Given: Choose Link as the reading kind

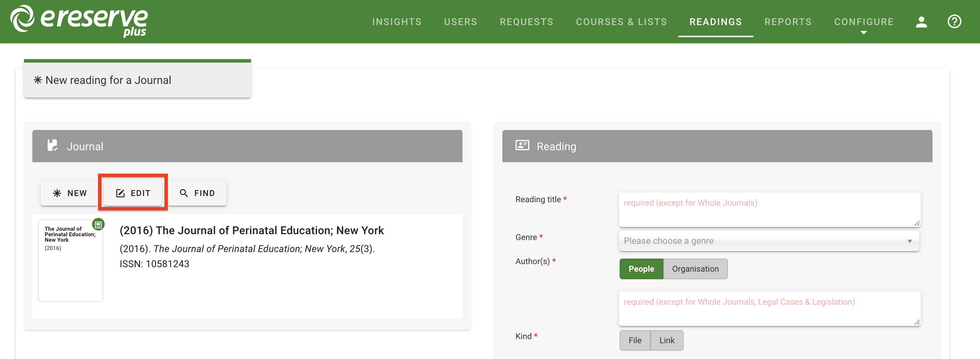Looking at the screenshot, I should [x=666, y=340].
